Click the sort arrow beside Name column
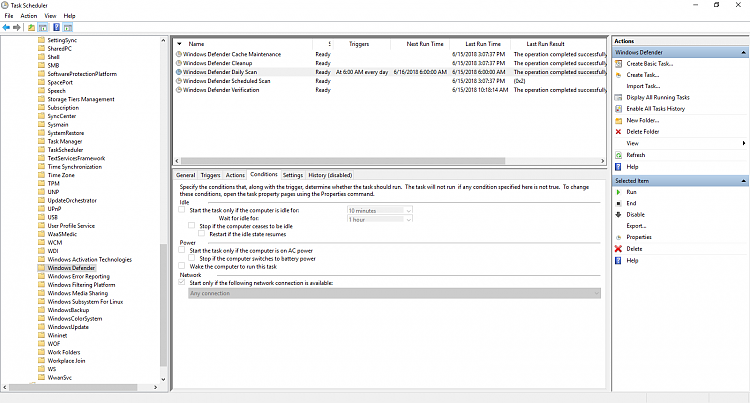This screenshot has height=403, width=750. click(x=179, y=44)
